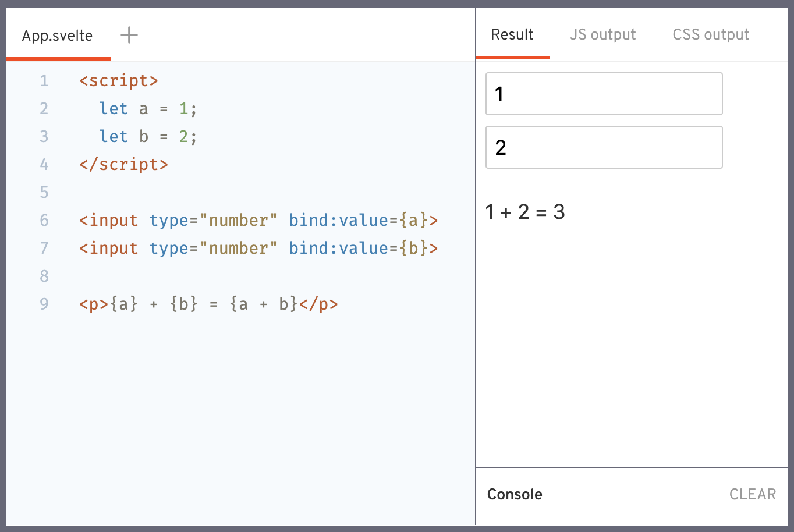The height and width of the screenshot is (532, 794).
Task: Click line number 1 in gutter
Action: tap(44, 80)
